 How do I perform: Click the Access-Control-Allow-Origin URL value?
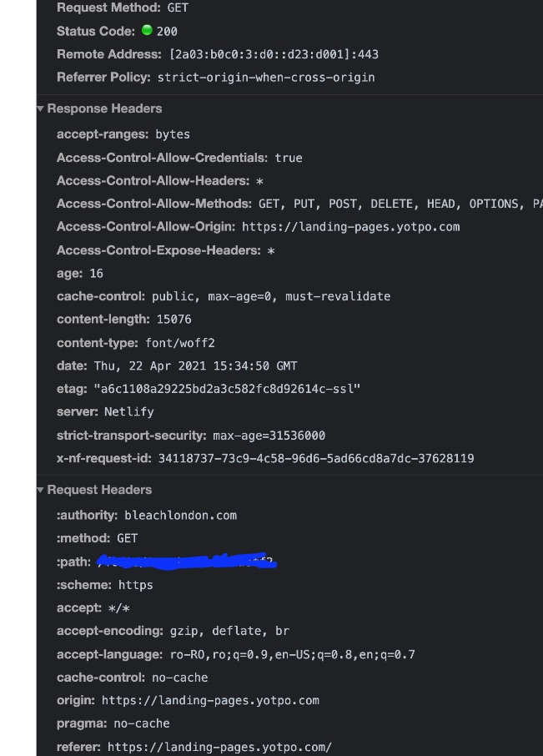pos(351,227)
